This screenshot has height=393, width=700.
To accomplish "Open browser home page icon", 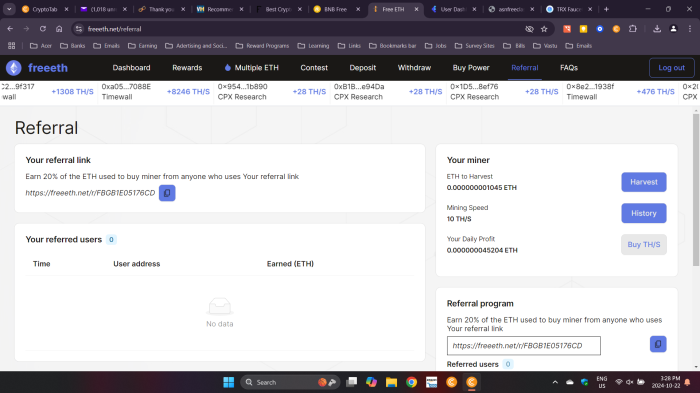I will tap(59, 29).
